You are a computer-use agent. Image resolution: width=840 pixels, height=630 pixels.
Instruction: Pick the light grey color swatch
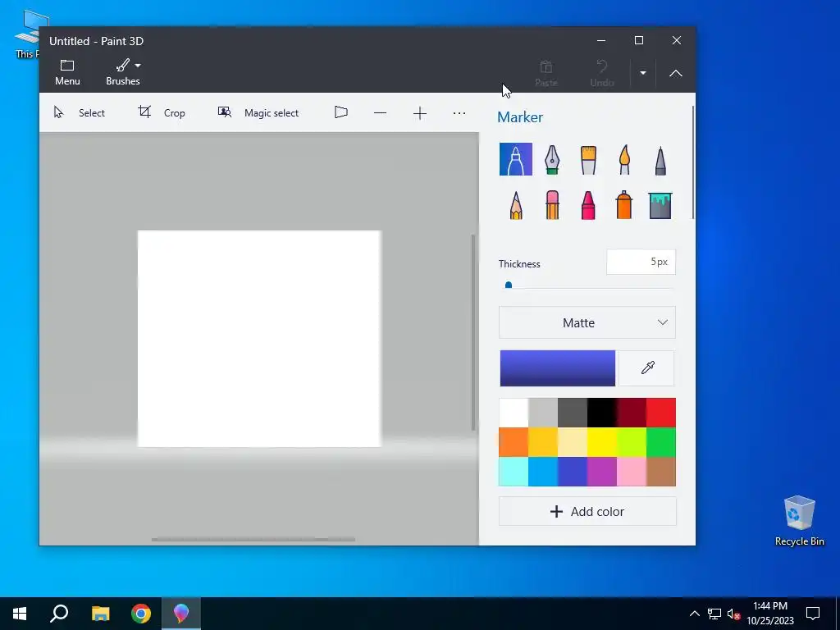pos(543,413)
